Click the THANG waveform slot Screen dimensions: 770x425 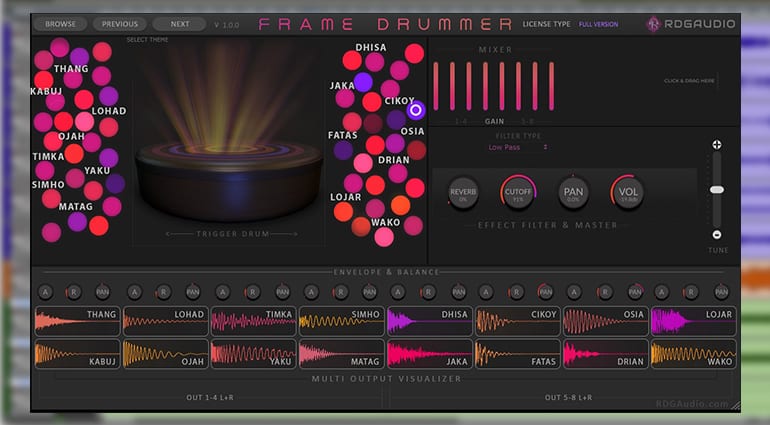[x=78, y=321]
